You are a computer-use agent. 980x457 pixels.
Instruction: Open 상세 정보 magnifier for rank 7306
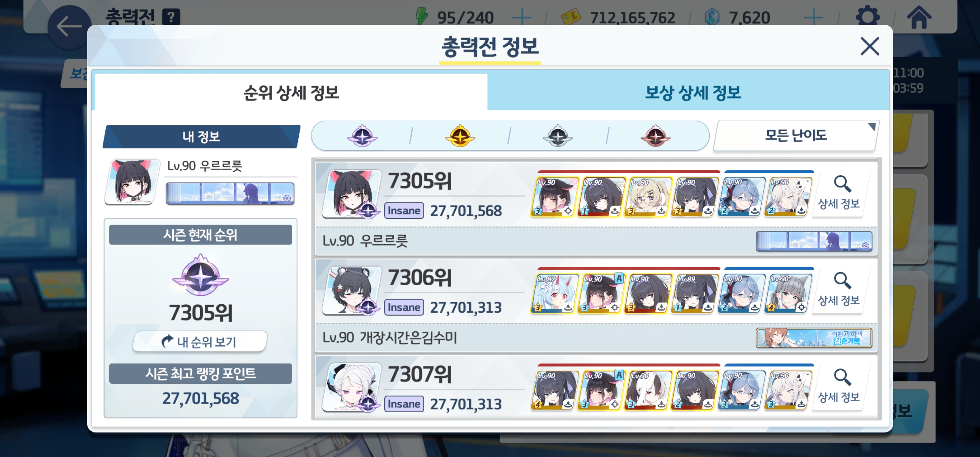[x=839, y=289]
